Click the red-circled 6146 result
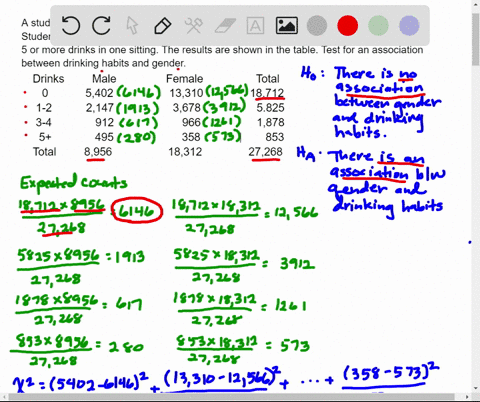The width and height of the screenshot is (480, 402). 137,211
